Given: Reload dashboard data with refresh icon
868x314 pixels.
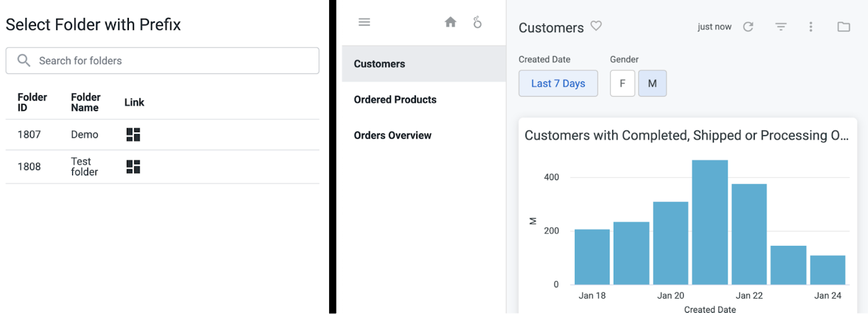Looking at the screenshot, I should pos(748,27).
